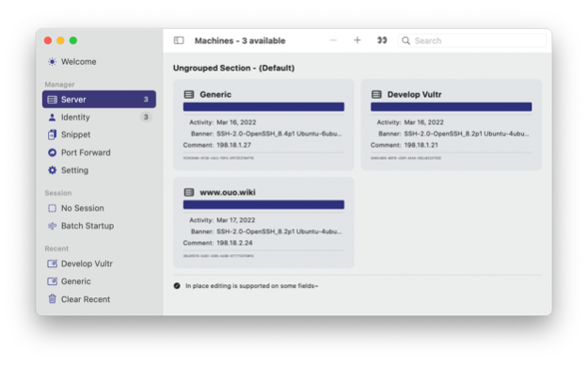Viewport: 588px width, 367px height.
Task: Open Port Forward section
Action: pyautogui.click(x=99, y=152)
